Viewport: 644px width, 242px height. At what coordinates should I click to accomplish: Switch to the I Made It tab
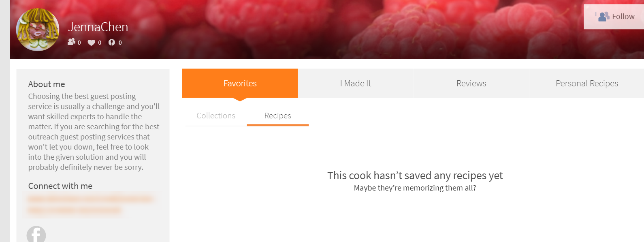click(x=355, y=84)
